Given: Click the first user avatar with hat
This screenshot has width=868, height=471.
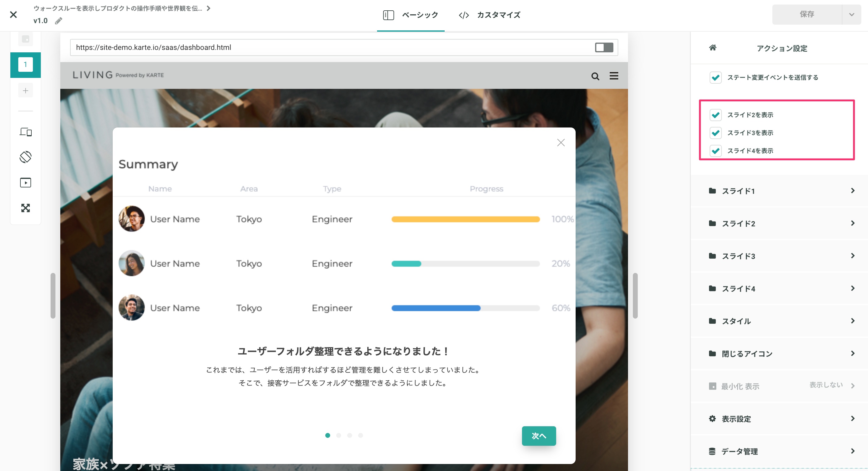Looking at the screenshot, I should click(x=131, y=219).
